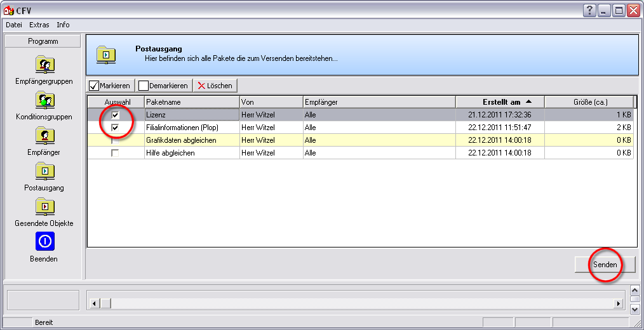The image size is (644, 330).
Task: Click the Markieren toolbar button
Action: (x=110, y=86)
